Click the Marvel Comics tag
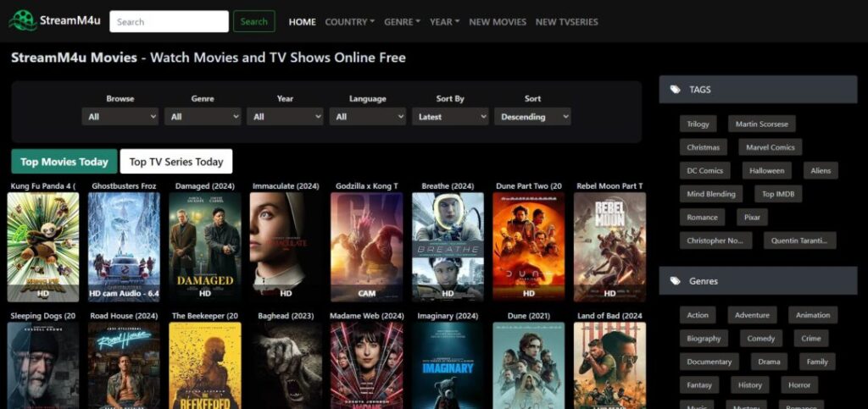 (x=770, y=147)
